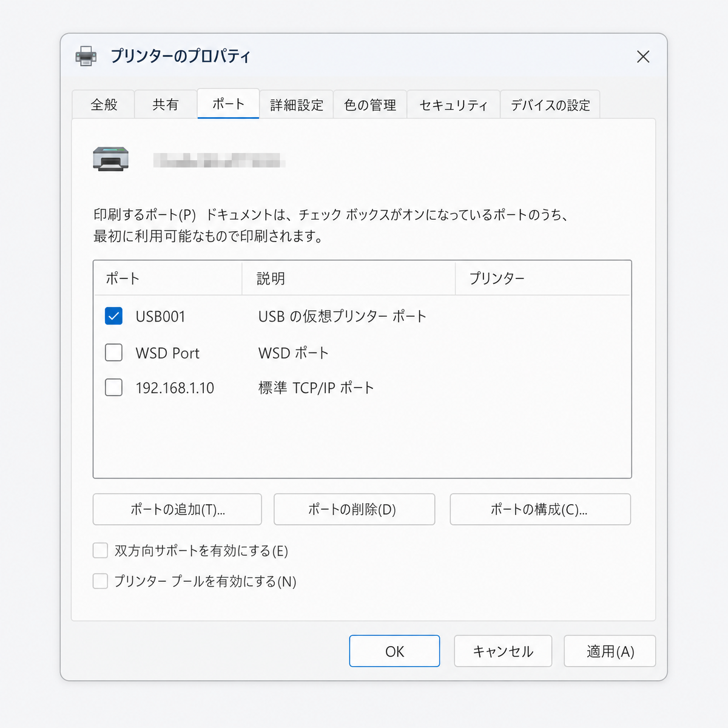
Task: Click the blurred printer name text
Action: [x=218, y=160]
